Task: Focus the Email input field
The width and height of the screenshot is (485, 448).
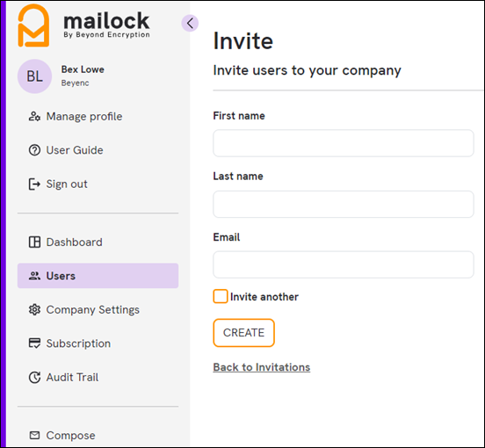Action: (x=344, y=264)
